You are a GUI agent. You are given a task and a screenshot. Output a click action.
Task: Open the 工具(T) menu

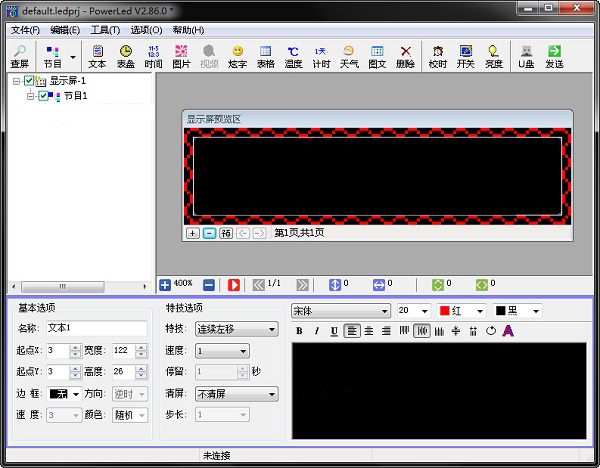(105, 30)
